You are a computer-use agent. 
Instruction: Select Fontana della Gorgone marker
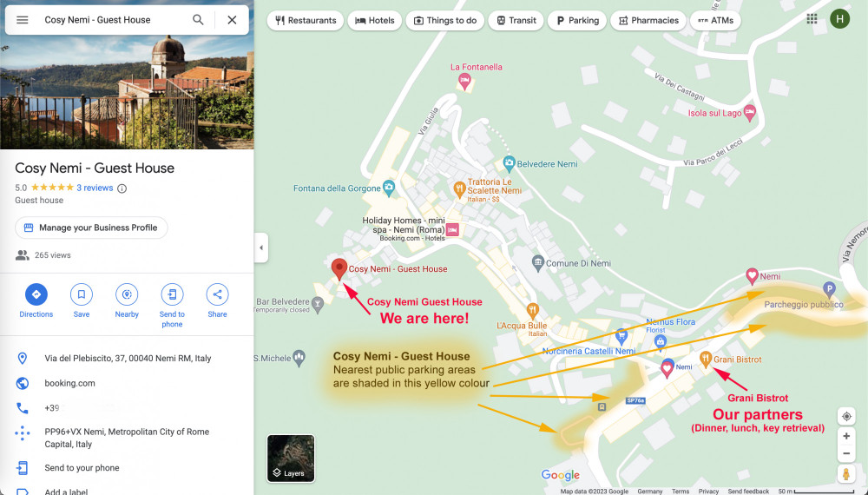click(x=389, y=188)
